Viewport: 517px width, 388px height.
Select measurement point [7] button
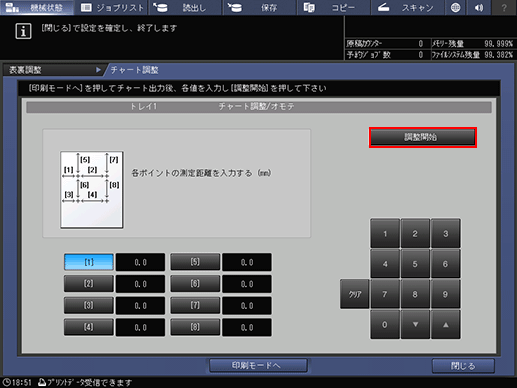point(195,305)
